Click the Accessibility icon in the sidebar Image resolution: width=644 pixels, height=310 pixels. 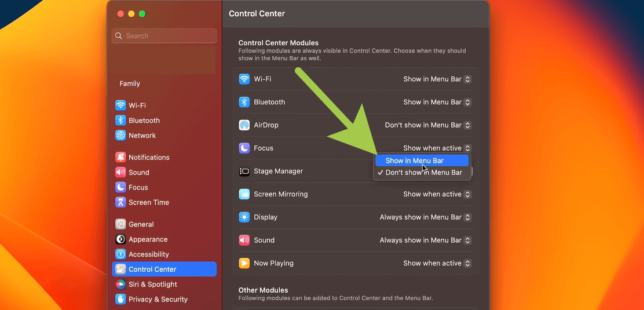pos(120,254)
